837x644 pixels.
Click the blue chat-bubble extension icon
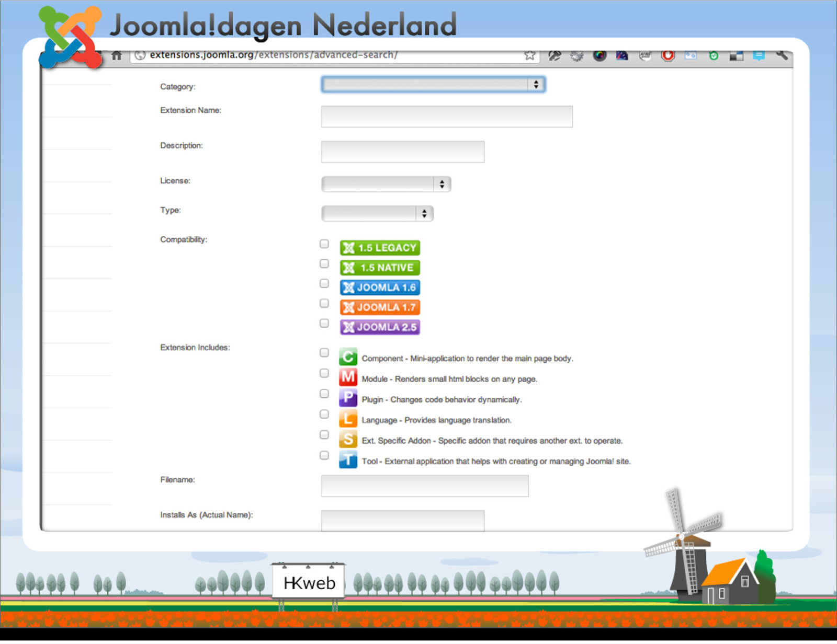[x=759, y=55]
